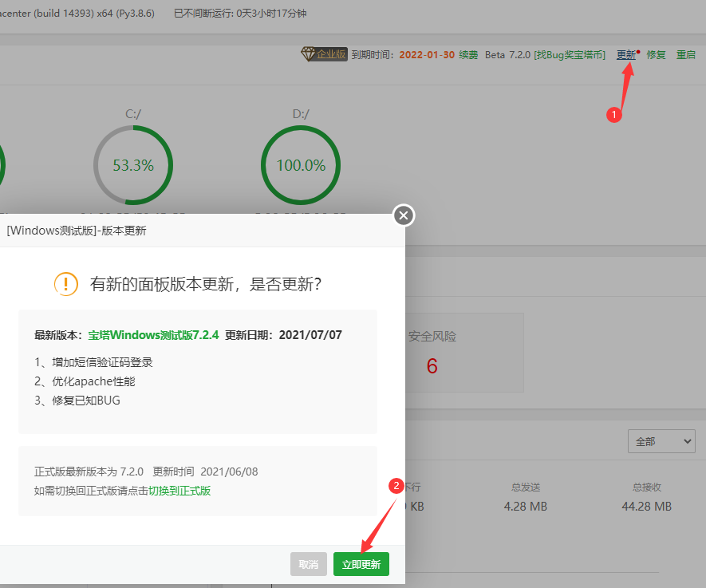Click the 修复 link
The image size is (706, 588).
(x=656, y=55)
